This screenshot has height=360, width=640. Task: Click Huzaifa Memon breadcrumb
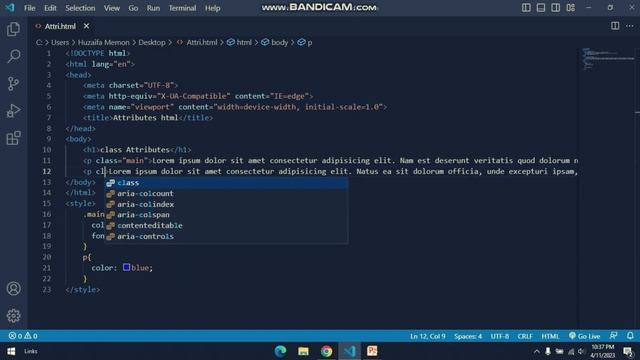pyautogui.click(x=104, y=42)
